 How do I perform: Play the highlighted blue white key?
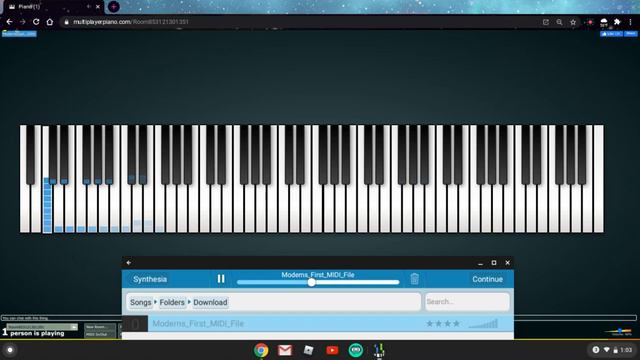pos(47,208)
